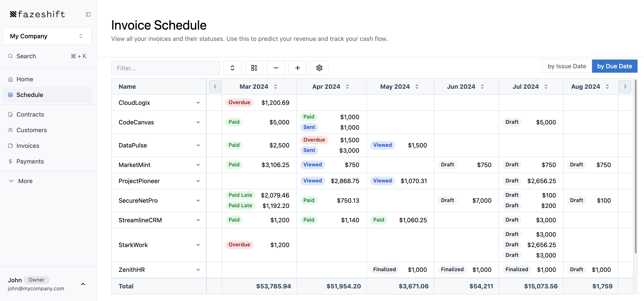
Task: Toggle sort on Mar 2024 column
Action: 275,87
